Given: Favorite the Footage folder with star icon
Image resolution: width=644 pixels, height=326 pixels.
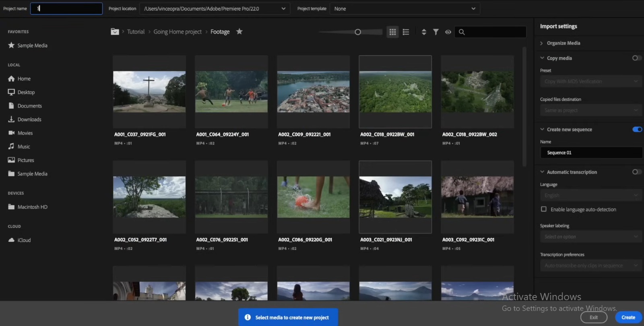Looking at the screenshot, I should [239, 31].
